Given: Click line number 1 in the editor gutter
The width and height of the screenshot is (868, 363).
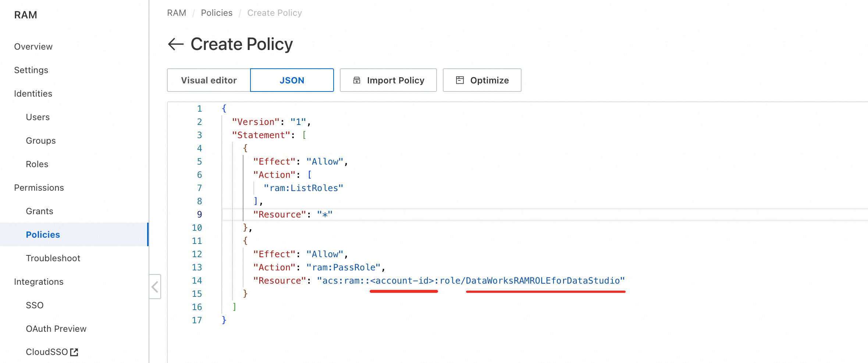Looking at the screenshot, I should pos(199,109).
